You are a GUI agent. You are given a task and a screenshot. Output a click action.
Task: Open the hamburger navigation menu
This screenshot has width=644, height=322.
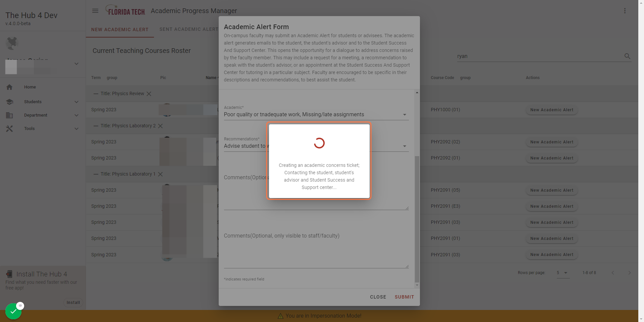tap(95, 11)
